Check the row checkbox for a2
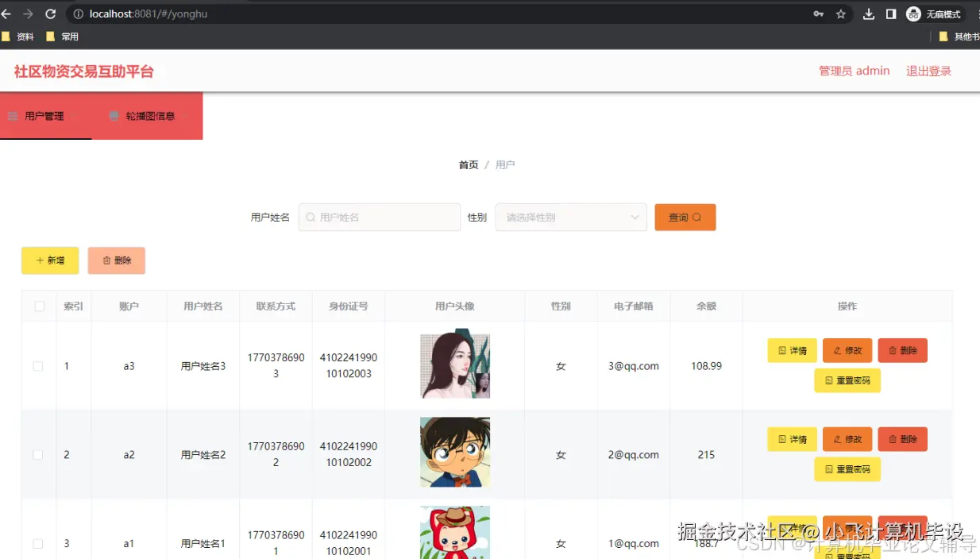Image resolution: width=980 pixels, height=559 pixels. click(x=38, y=455)
